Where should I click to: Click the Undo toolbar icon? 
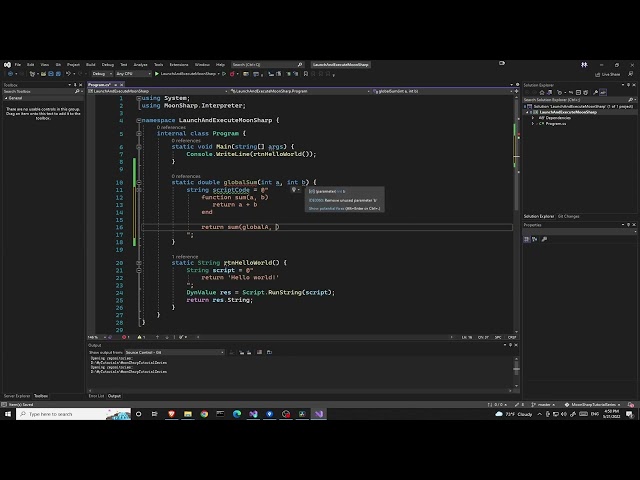[69, 74]
